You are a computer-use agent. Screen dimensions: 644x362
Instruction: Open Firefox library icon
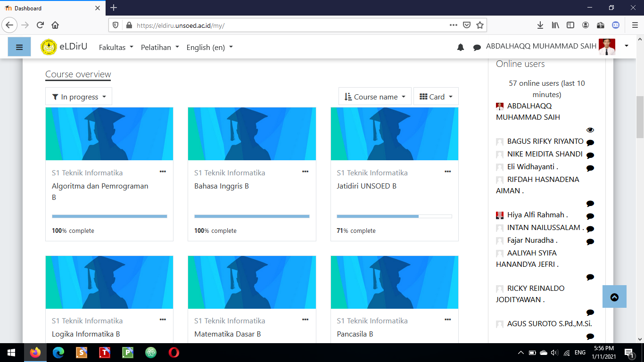[x=556, y=25]
